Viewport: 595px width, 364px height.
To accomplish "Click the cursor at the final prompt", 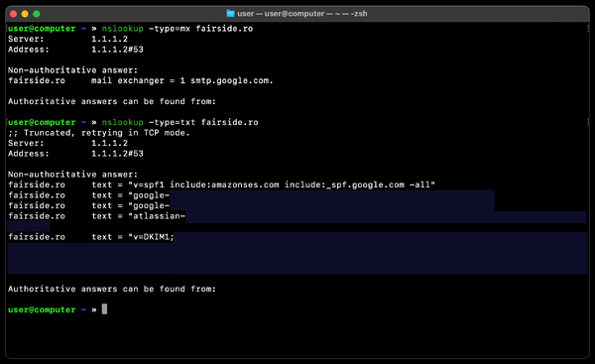I will pos(104,309).
